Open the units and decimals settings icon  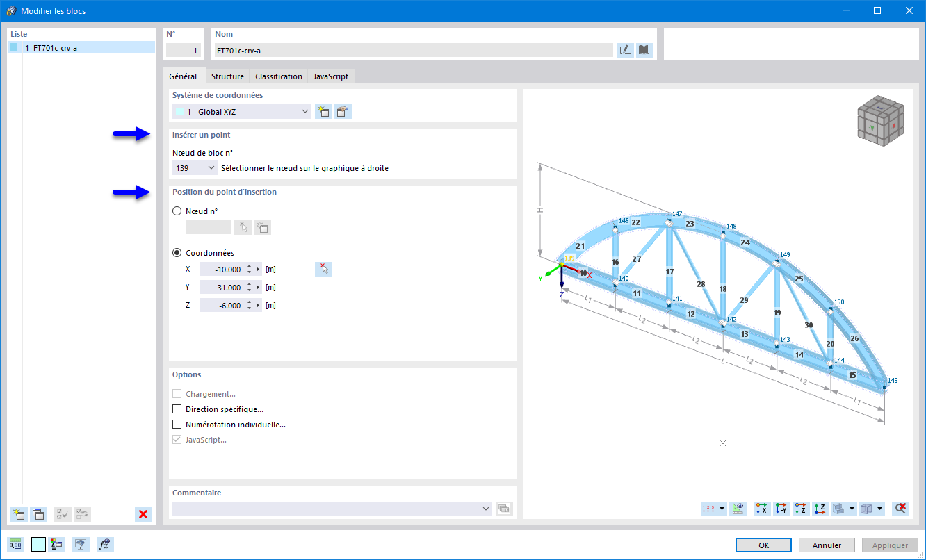(x=15, y=545)
